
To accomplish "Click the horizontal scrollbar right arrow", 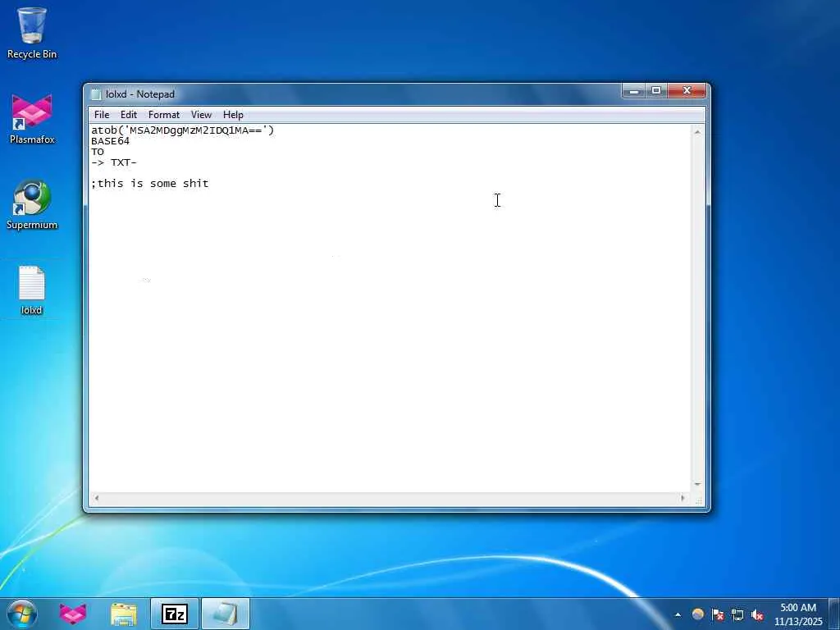I will (x=682, y=498).
